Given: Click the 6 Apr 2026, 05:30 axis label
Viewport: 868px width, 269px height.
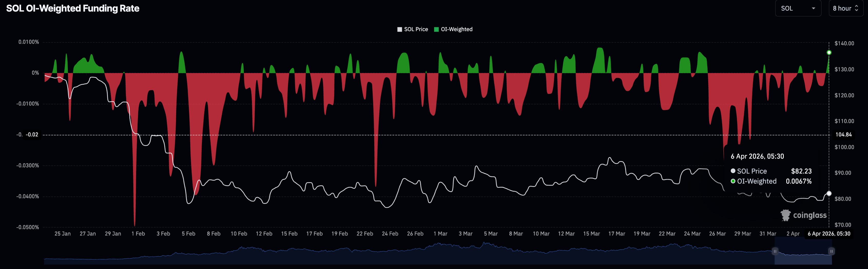Looking at the screenshot, I should pyautogui.click(x=828, y=234).
